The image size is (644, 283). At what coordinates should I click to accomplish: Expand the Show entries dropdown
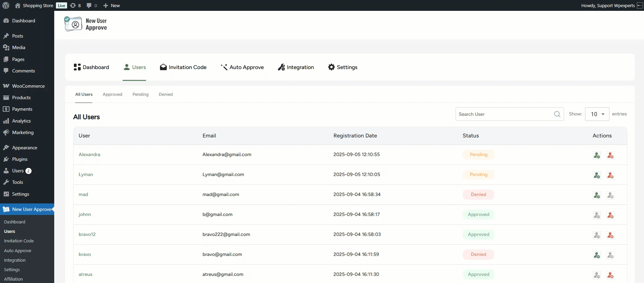coord(597,114)
